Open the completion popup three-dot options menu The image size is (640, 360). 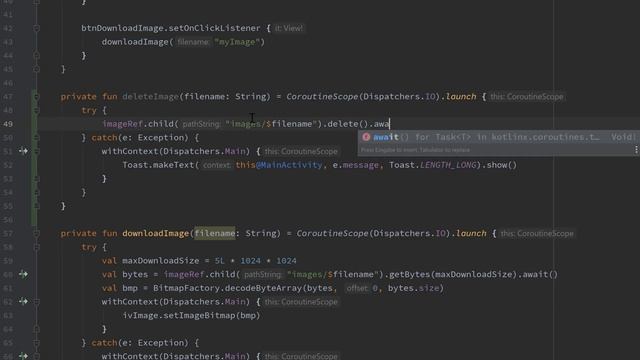point(636,150)
